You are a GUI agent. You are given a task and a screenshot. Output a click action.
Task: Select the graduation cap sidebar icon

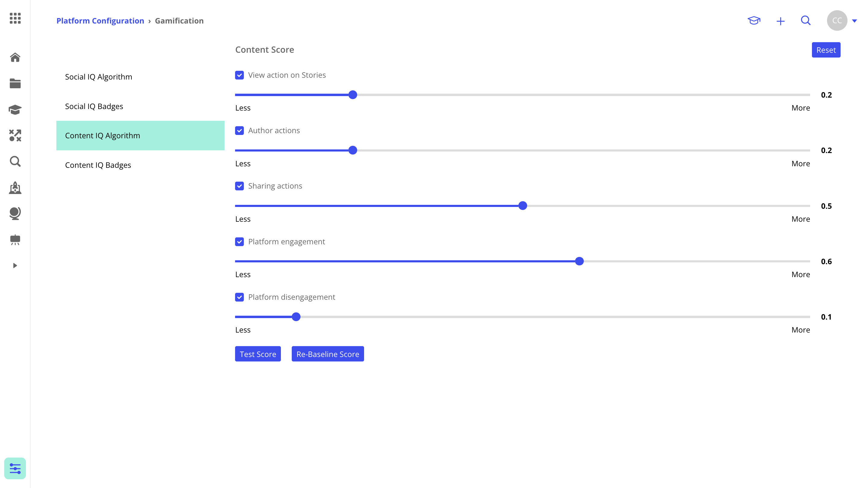point(15,109)
